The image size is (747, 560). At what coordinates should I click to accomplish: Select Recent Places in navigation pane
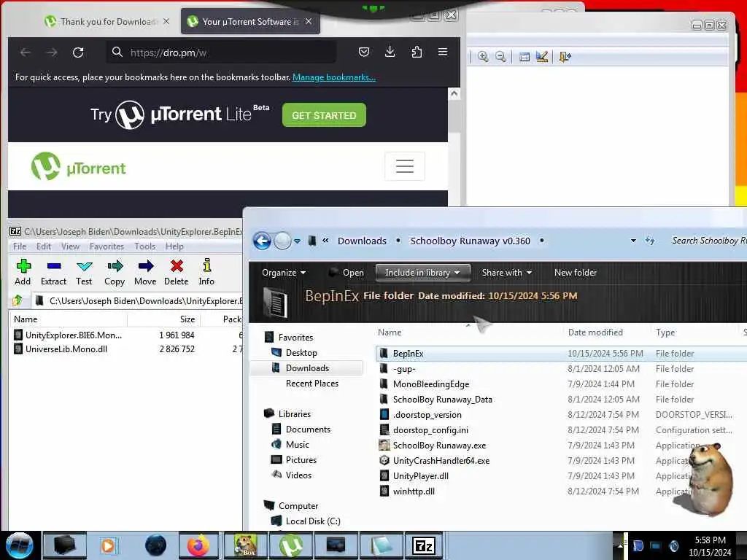pos(311,384)
